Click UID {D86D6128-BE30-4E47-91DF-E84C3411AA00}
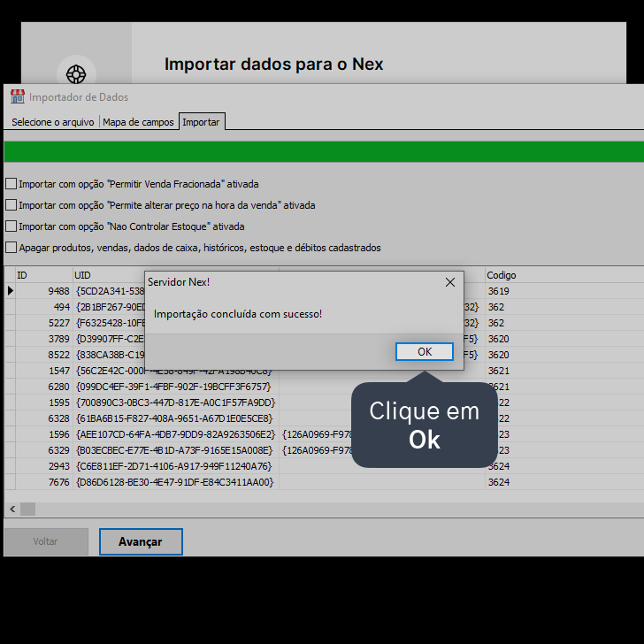Image resolution: width=644 pixels, height=644 pixels. click(x=174, y=482)
